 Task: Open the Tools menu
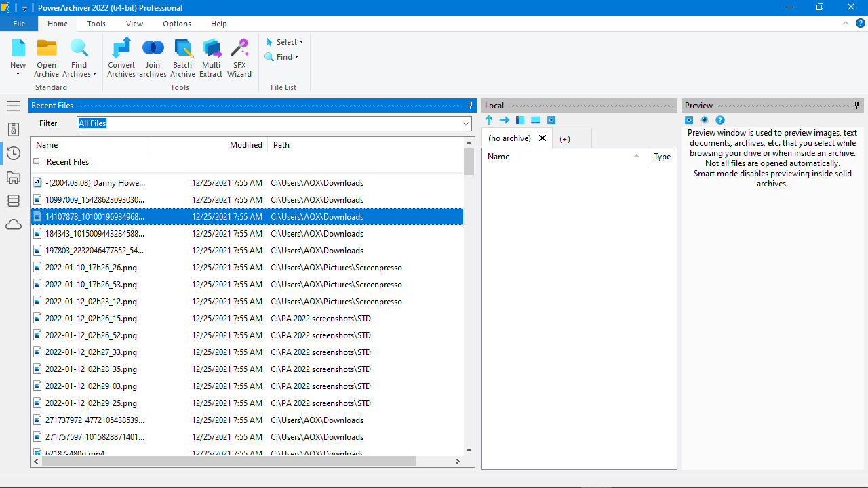click(x=96, y=24)
